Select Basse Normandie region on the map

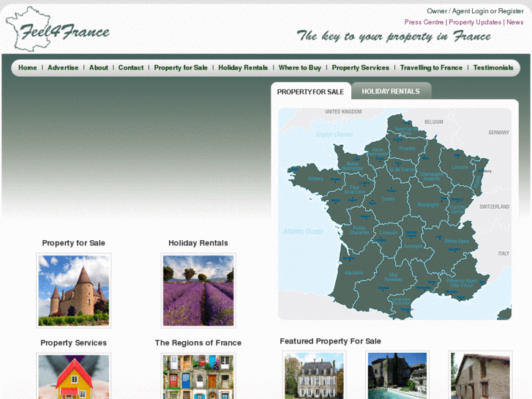click(352, 166)
